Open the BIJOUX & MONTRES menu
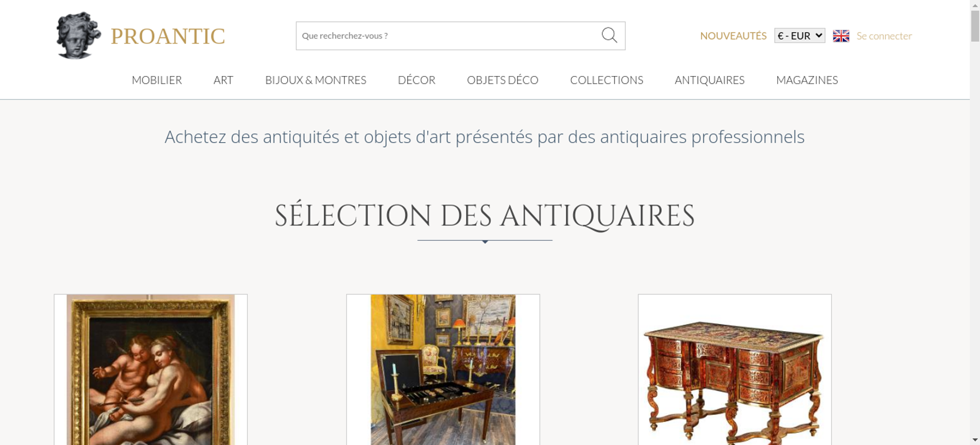Screen dimensions: 980x445 pyautogui.click(x=316, y=80)
